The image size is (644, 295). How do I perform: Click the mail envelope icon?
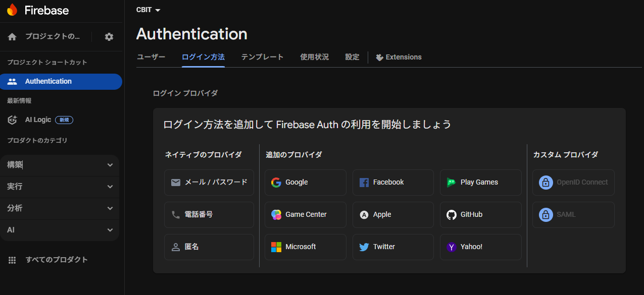coord(176,183)
